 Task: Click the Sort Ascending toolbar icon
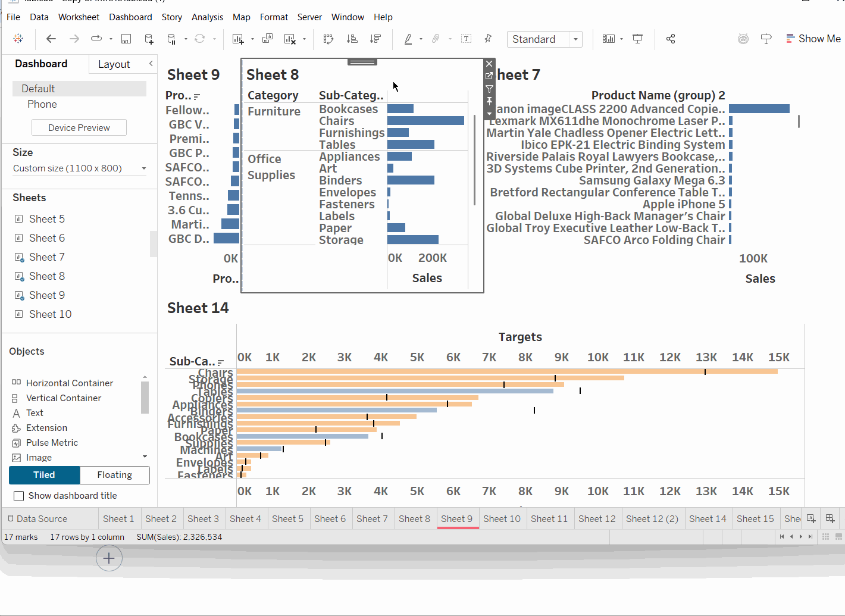pyautogui.click(x=352, y=39)
